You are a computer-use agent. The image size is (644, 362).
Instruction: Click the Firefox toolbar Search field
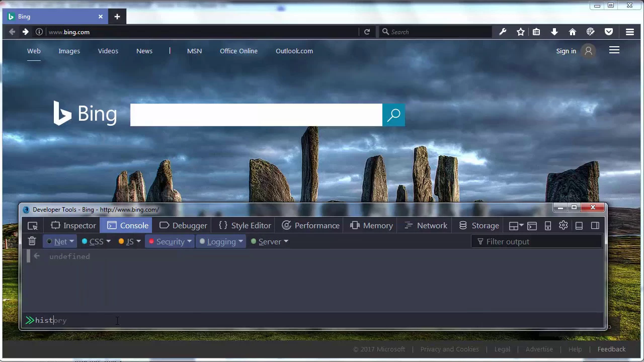click(x=435, y=32)
